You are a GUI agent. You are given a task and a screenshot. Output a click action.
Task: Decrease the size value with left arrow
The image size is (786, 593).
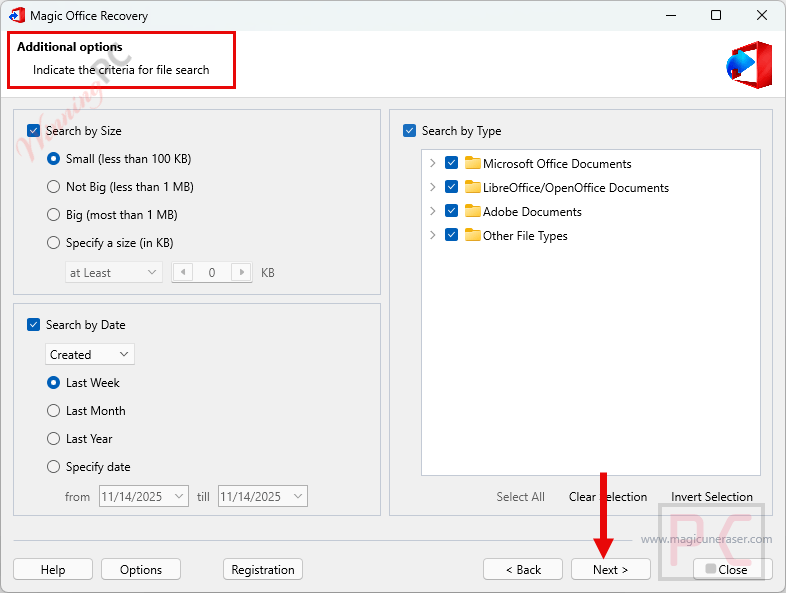point(183,272)
